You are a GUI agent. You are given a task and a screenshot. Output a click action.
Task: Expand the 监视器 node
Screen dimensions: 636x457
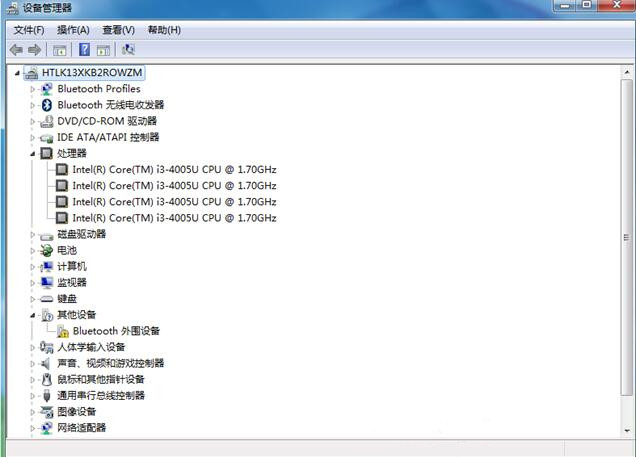[x=33, y=283]
